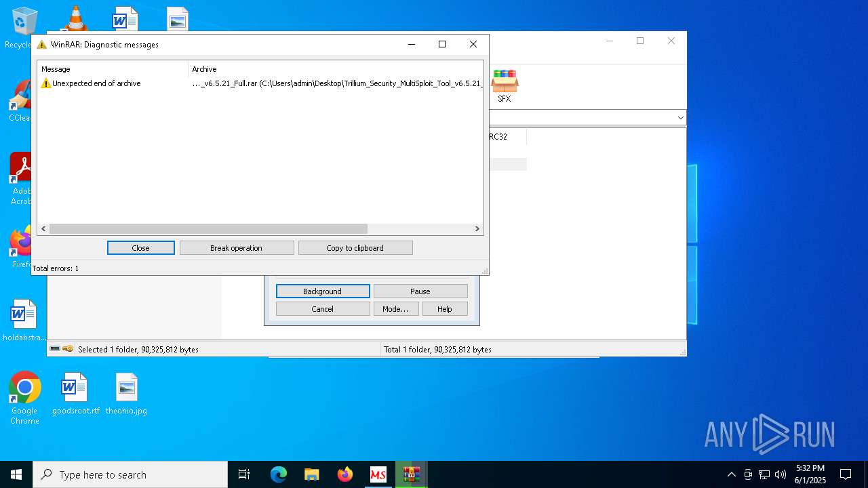Click 'Selected 1 folder, 90,325,812 bytes' status text
Screen dimensions: 868x488
138,350
